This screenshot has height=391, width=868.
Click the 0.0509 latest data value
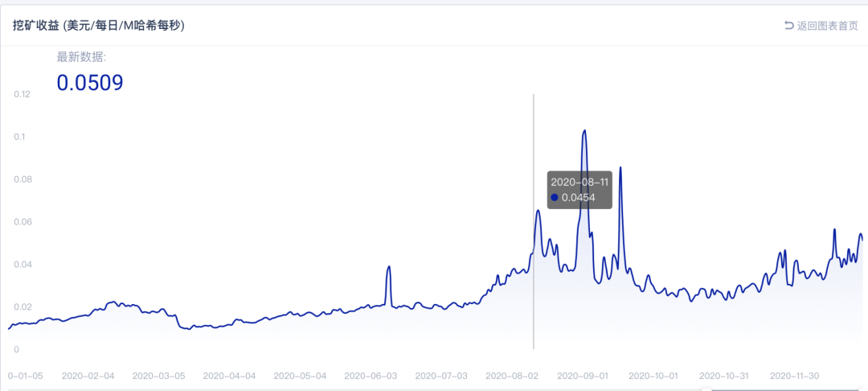(x=89, y=82)
